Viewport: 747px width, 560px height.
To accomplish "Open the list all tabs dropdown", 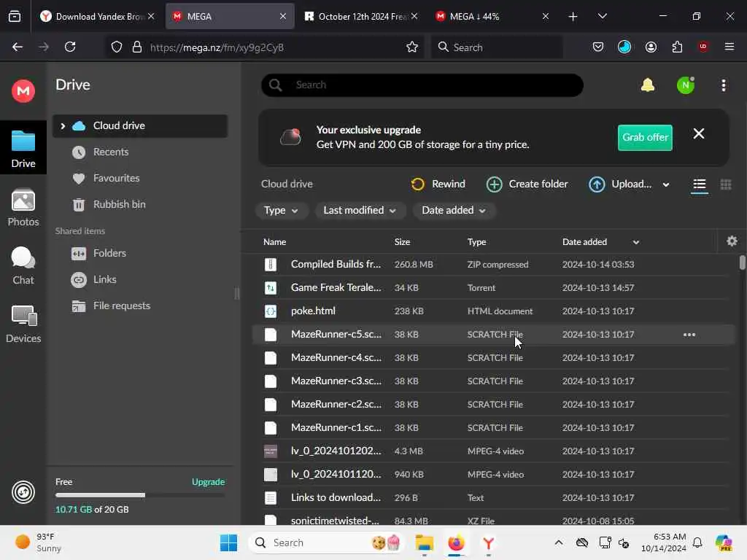I will click(x=602, y=16).
